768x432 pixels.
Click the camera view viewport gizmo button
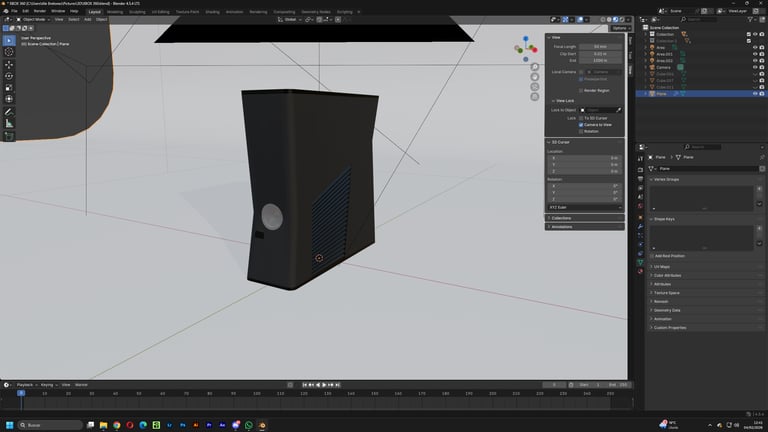[535, 86]
